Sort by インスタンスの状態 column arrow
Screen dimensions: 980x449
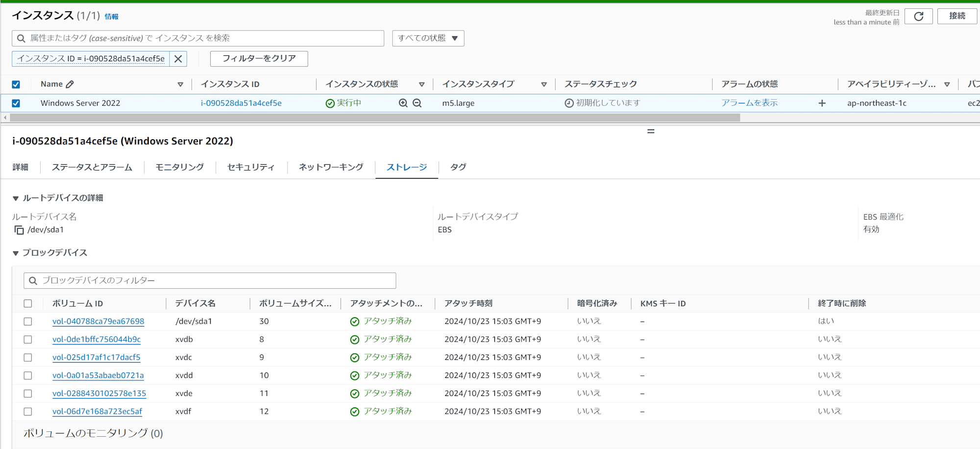421,84
